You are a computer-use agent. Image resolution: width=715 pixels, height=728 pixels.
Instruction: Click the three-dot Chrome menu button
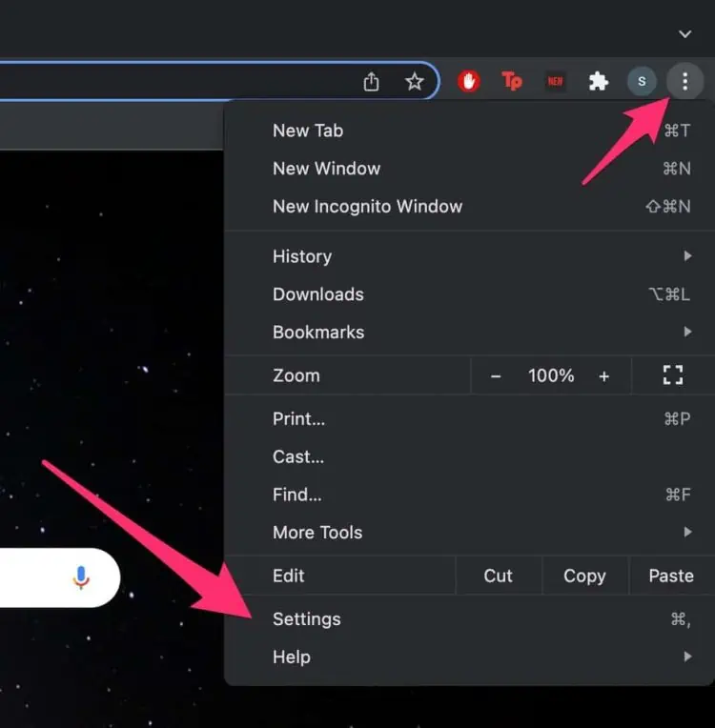[684, 81]
